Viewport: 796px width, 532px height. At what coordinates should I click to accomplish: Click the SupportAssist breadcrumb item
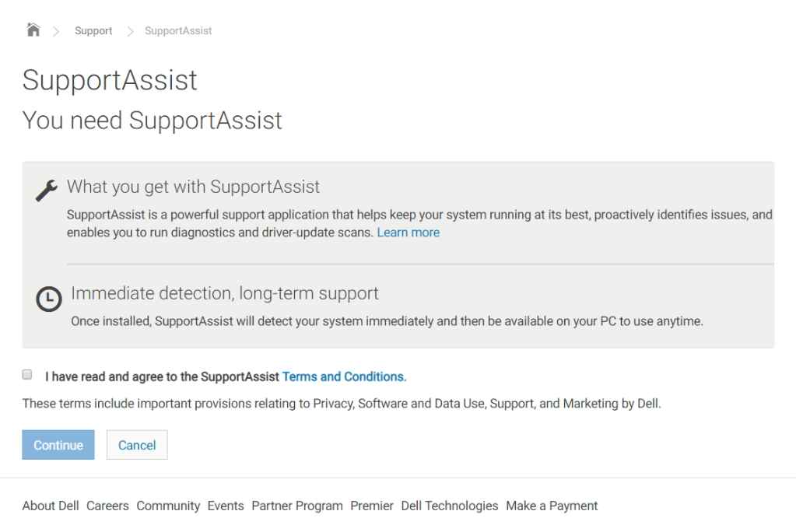[x=178, y=31]
